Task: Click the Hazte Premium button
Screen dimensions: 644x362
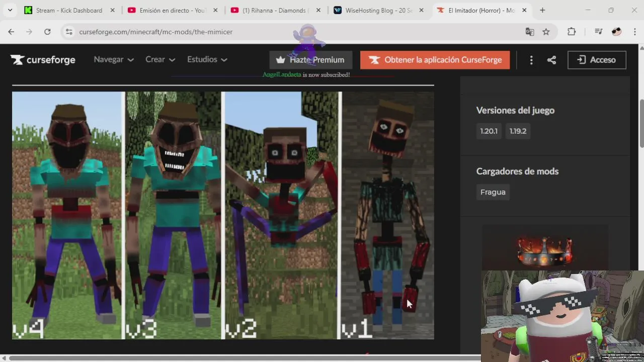Action: tap(310, 60)
